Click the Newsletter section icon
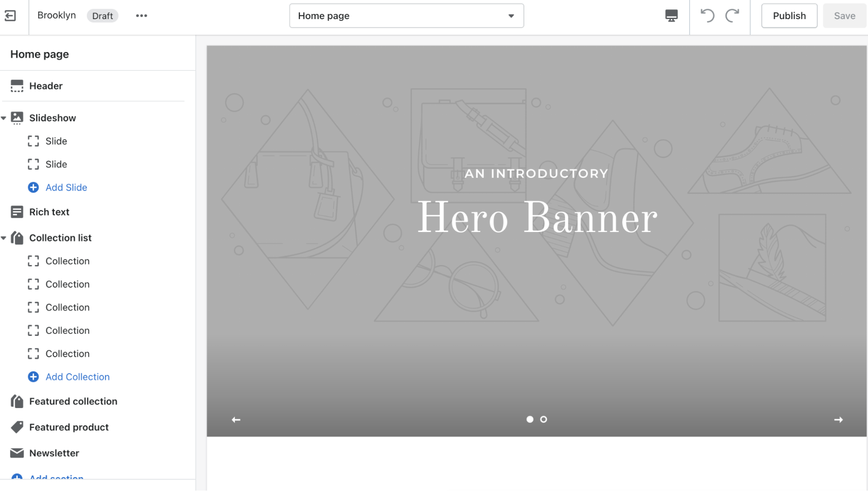Viewport: 868px width, 491px height. (17, 453)
